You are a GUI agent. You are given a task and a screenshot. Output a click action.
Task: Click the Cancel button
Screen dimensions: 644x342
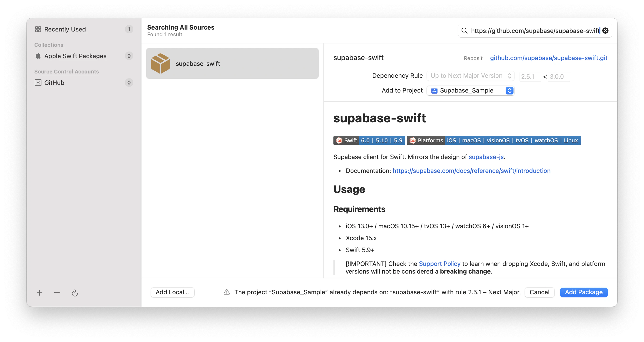point(539,292)
